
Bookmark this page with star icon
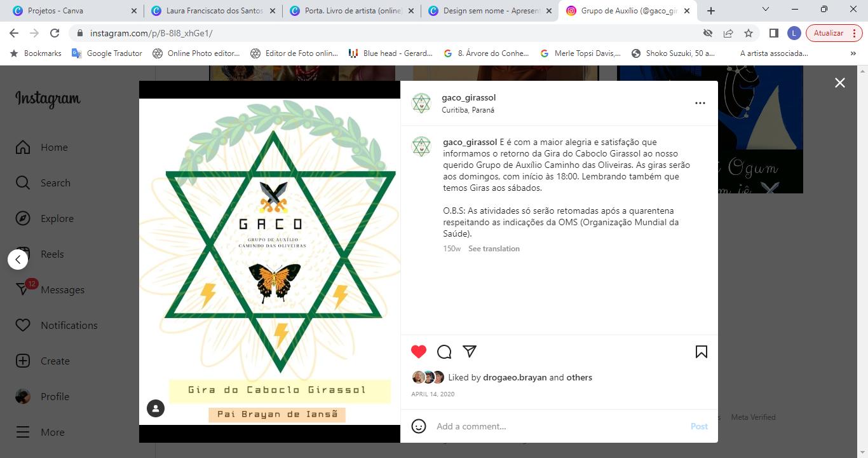point(749,33)
